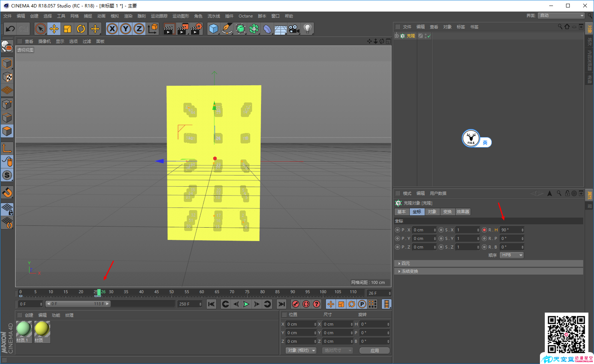
Task: Toggle the P.X keyframe circle
Action: pyautogui.click(x=397, y=230)
